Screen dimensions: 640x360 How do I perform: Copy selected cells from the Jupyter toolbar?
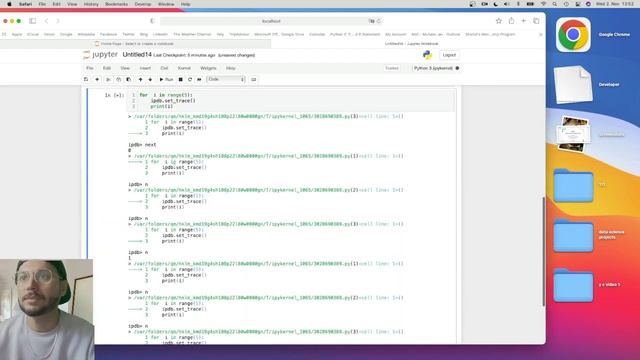click(118, 80)
